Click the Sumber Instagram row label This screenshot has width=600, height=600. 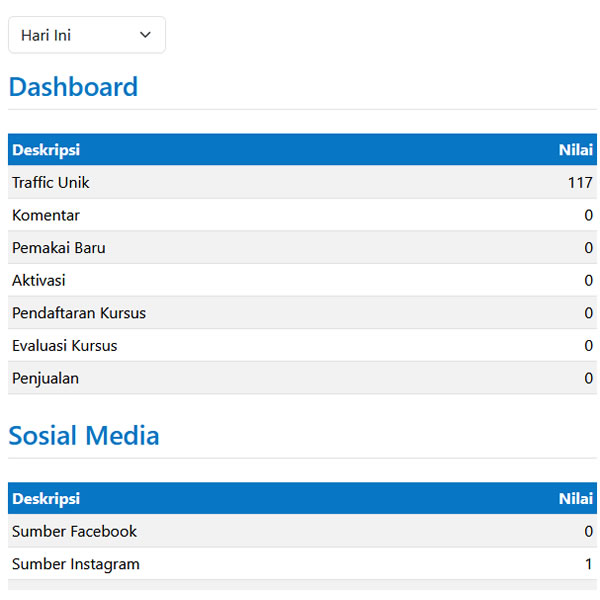(76, 564)
